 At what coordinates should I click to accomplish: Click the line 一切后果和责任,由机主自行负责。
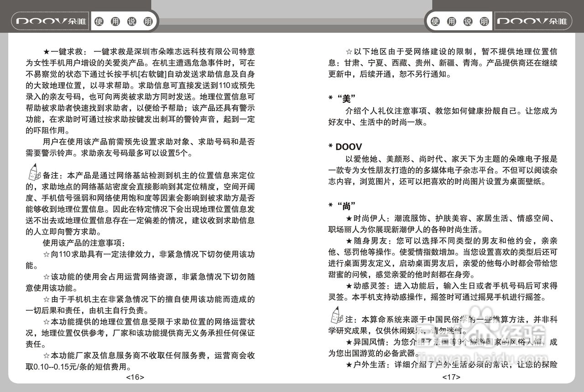(88, 310)
